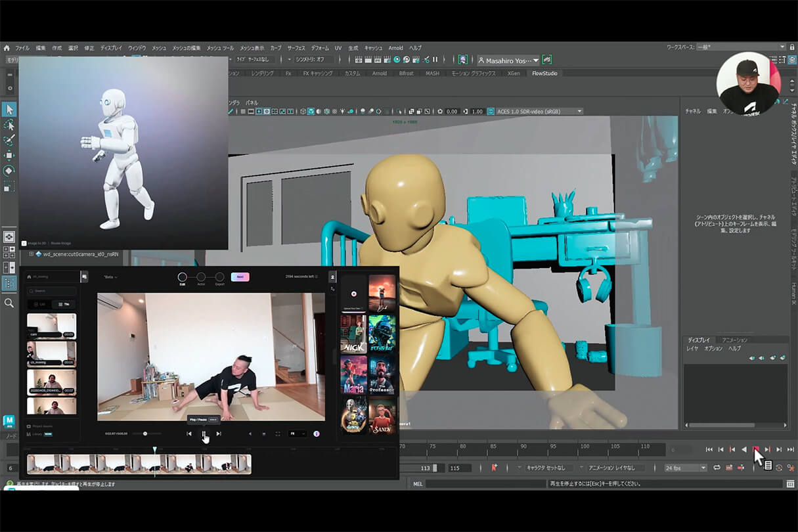Select the ch_moving video thumbnail
This screenshot has width=798, height=532.
coord(51,354)
